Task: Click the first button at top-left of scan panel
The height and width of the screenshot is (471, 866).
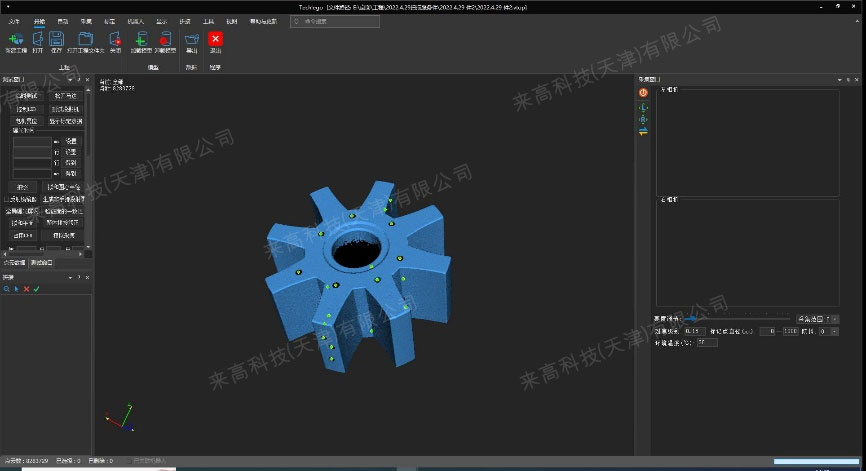Action: click(25, 96)
